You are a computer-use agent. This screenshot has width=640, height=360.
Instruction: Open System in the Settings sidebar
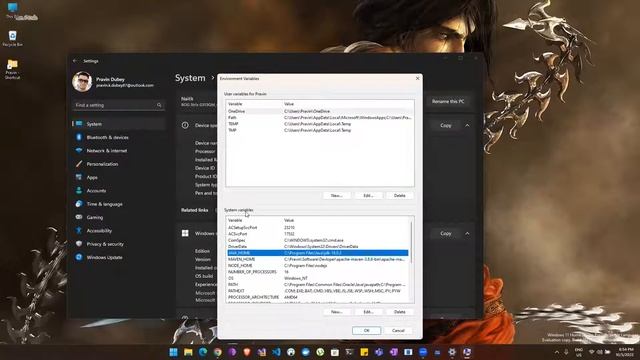118,124
